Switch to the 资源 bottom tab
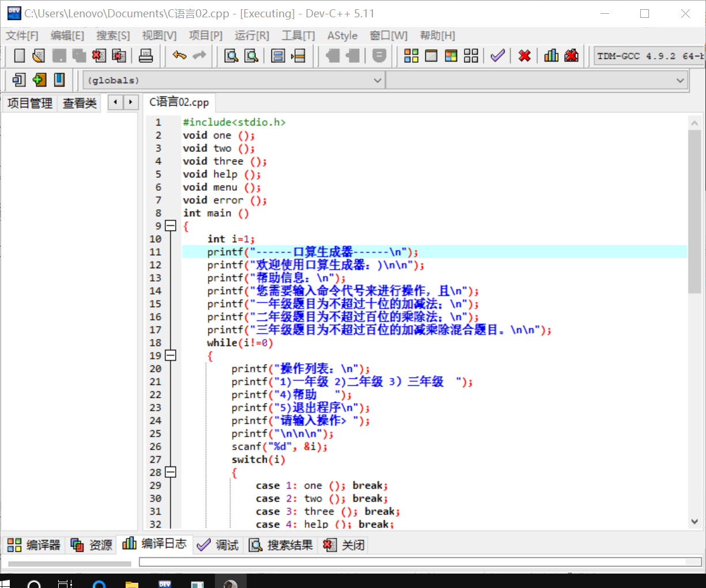The width and height of the screenshot is (706, 588). point(92,545)
